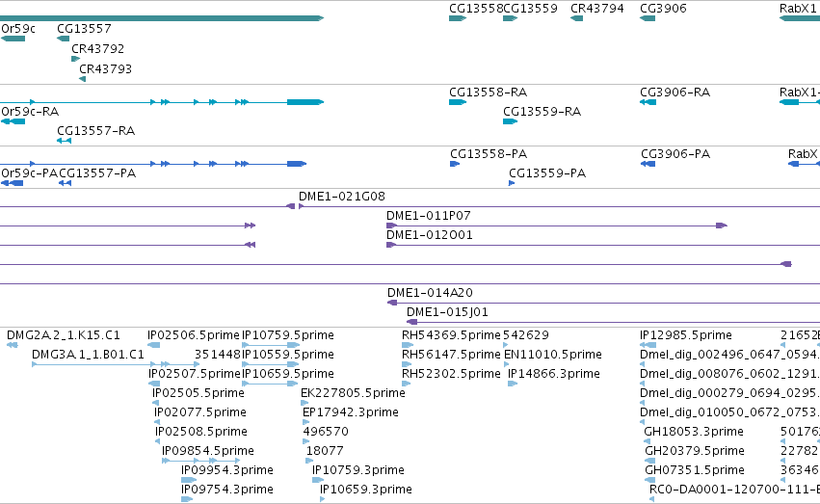Select transcript CG13558-RA
Image resolution: width=820 pixels, height=504 pixels.
point(488,93)
